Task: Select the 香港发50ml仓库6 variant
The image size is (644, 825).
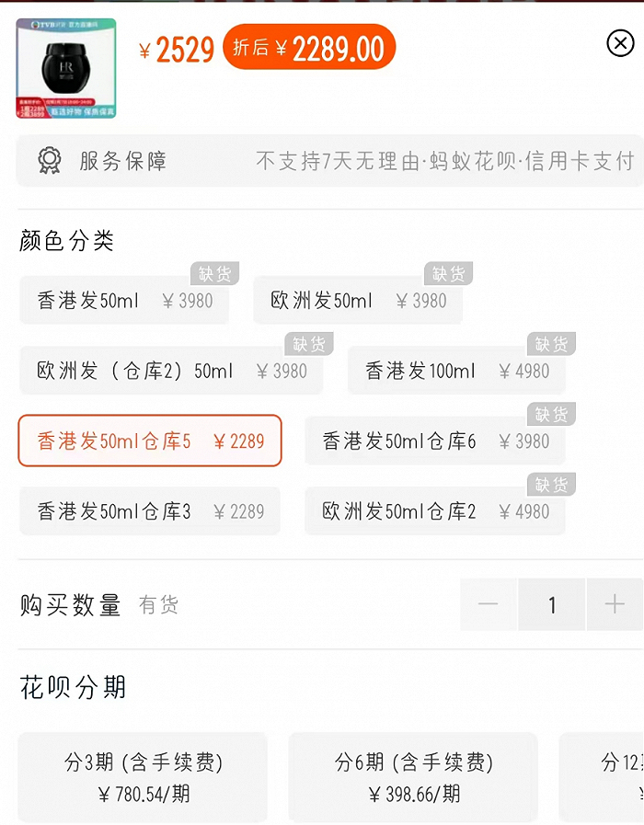Action: pyautogui.click(x=434, y=441)
